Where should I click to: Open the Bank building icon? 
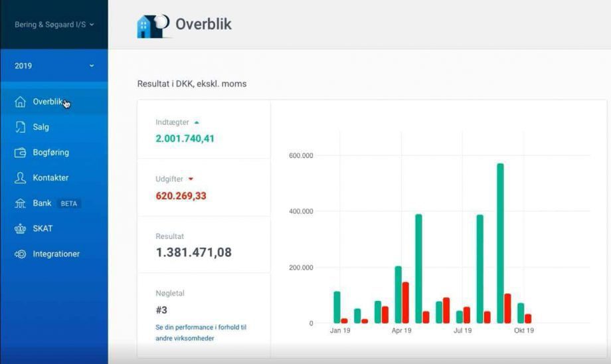pyautogui.click(x=20, y=203)
